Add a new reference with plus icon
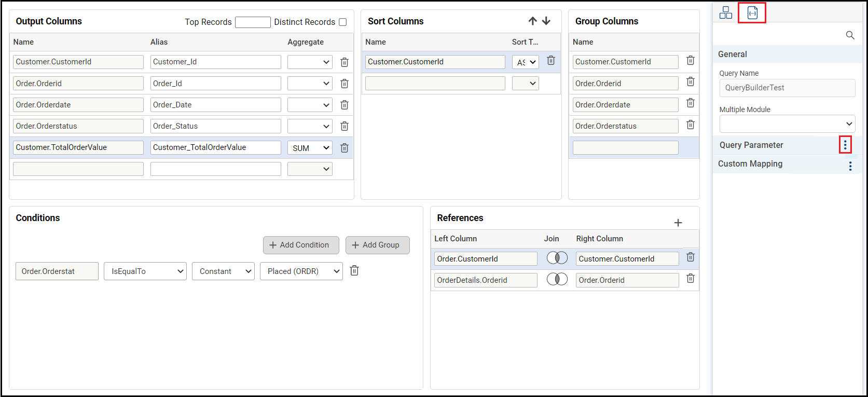The height and width of the screenshot is (397, 868). [x=678, y=223]
